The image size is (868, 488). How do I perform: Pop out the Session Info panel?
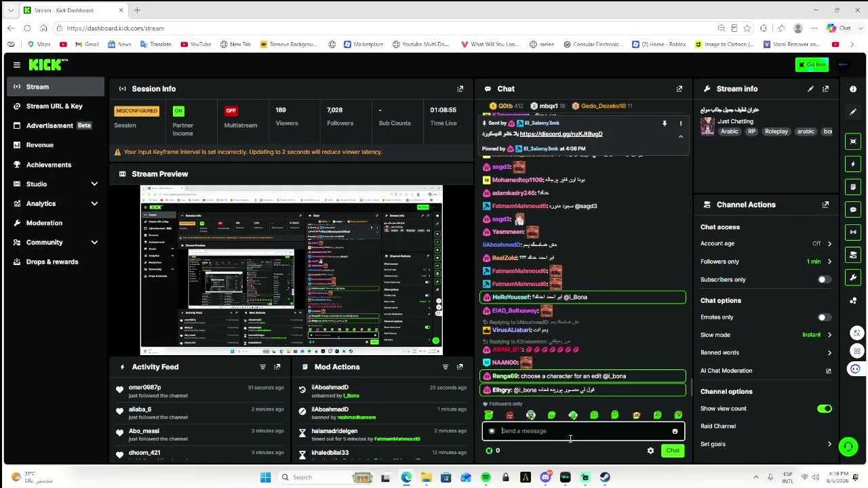460,89
